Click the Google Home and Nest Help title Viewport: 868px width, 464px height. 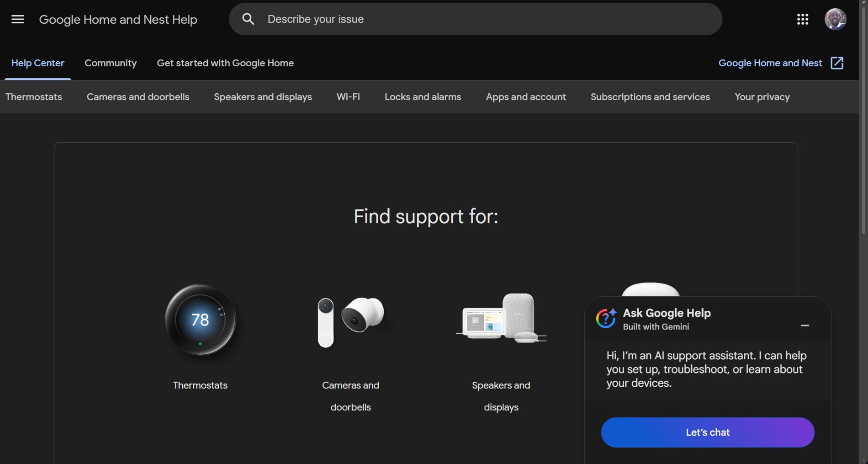click(118, 20)
